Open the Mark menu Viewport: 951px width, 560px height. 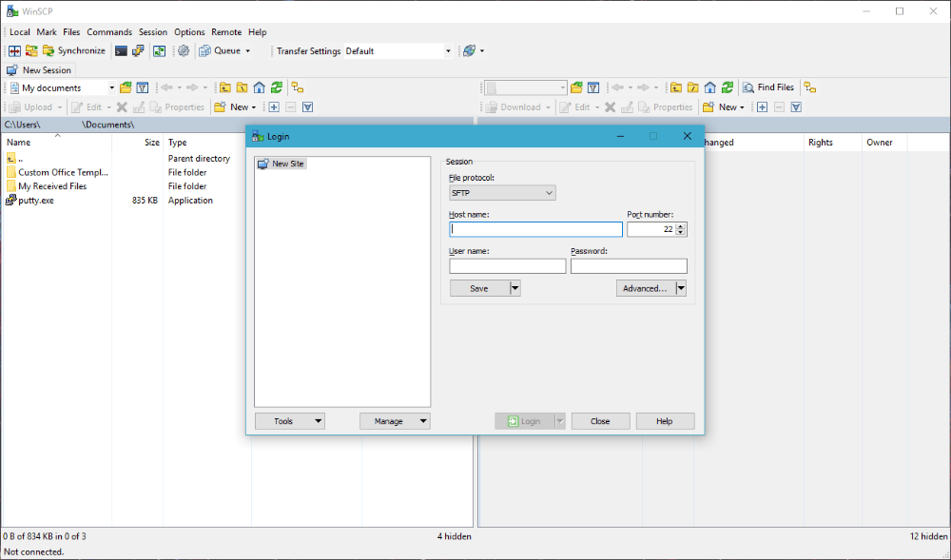[47, 32]
